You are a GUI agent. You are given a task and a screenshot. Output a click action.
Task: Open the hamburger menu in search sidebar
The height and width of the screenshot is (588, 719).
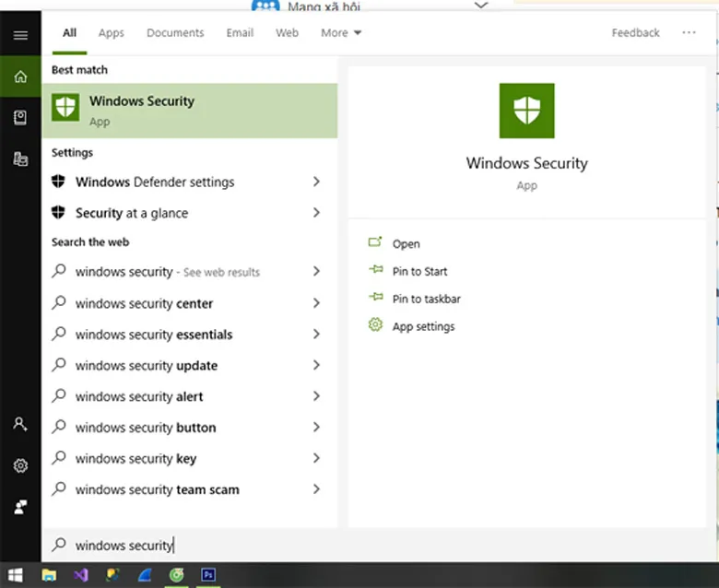pyautogui.click(x=20, y=35)
